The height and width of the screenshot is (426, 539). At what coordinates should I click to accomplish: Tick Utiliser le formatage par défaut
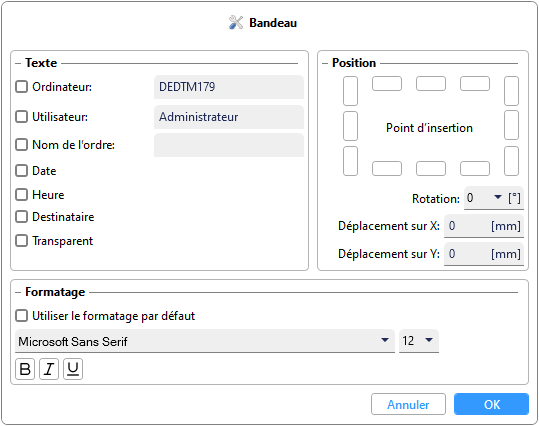pos(21,316)
